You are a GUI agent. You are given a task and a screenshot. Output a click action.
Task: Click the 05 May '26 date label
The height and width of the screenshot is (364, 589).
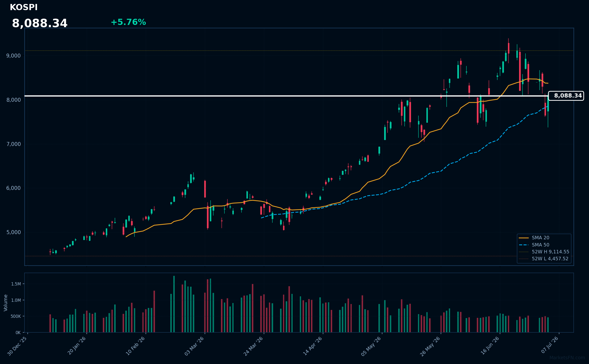(371, 346)
